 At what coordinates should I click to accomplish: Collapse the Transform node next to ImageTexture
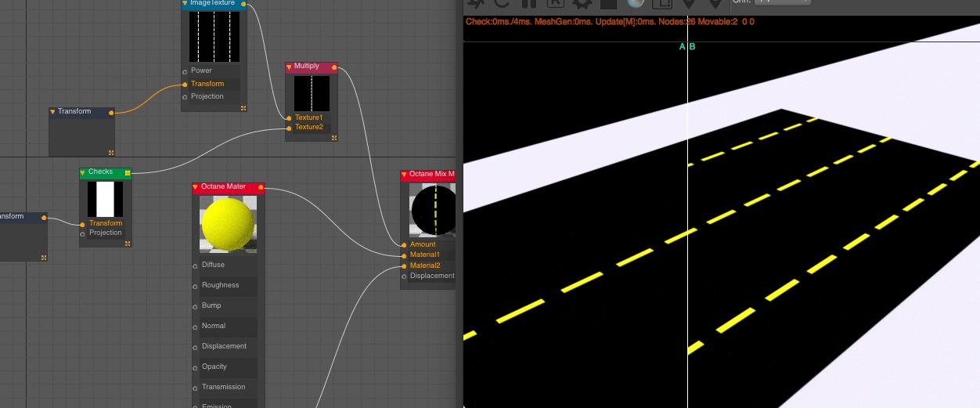(53, 112)
